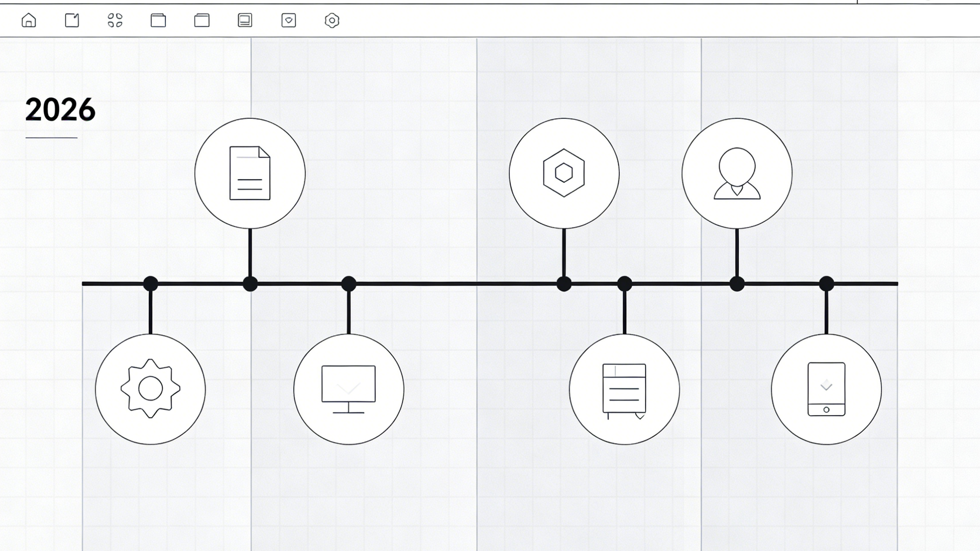The image size is (980, 551).
Task: Select the timeline dot below document node
Action: click(250, 283)
